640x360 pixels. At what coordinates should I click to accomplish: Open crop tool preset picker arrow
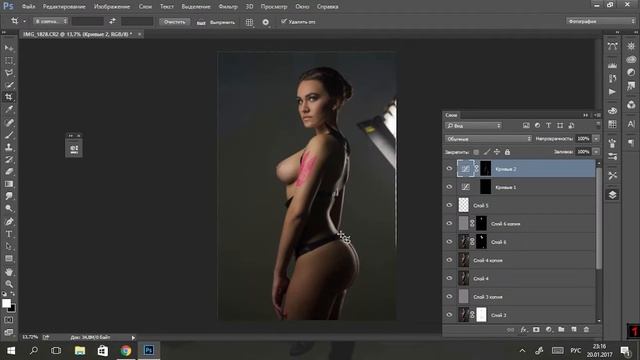24,21
